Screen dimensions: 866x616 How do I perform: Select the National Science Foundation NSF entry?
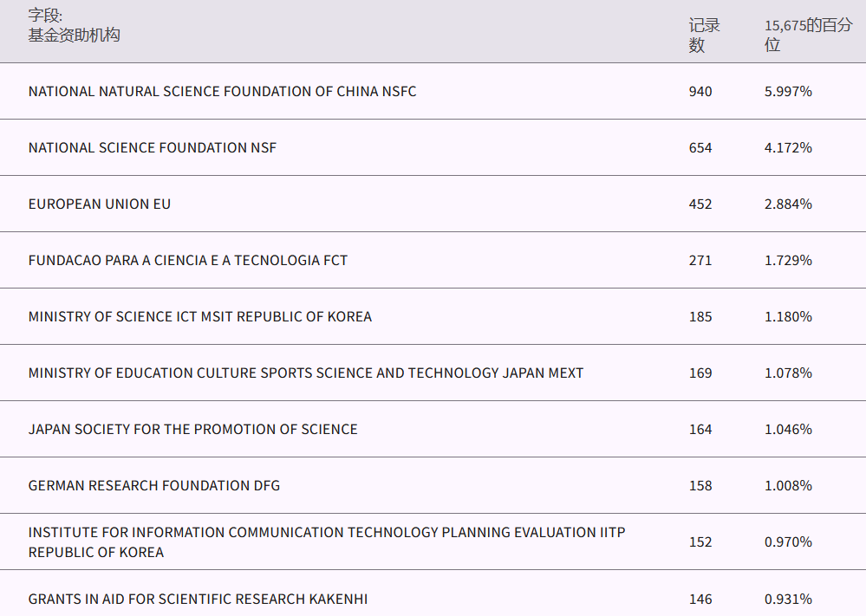[153, 147]
